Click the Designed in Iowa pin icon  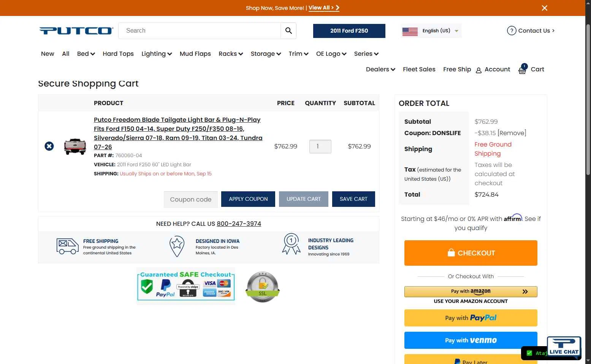click(x=177, y=246)
